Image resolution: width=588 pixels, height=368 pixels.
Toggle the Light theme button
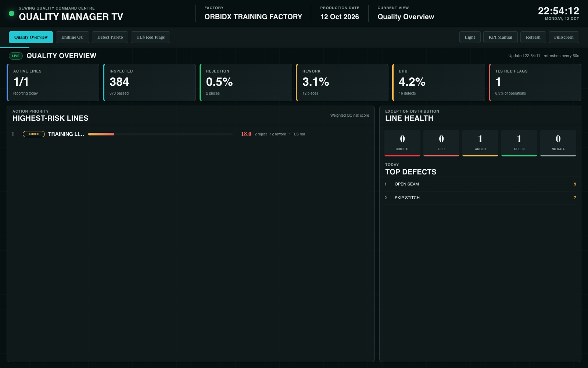470,37
